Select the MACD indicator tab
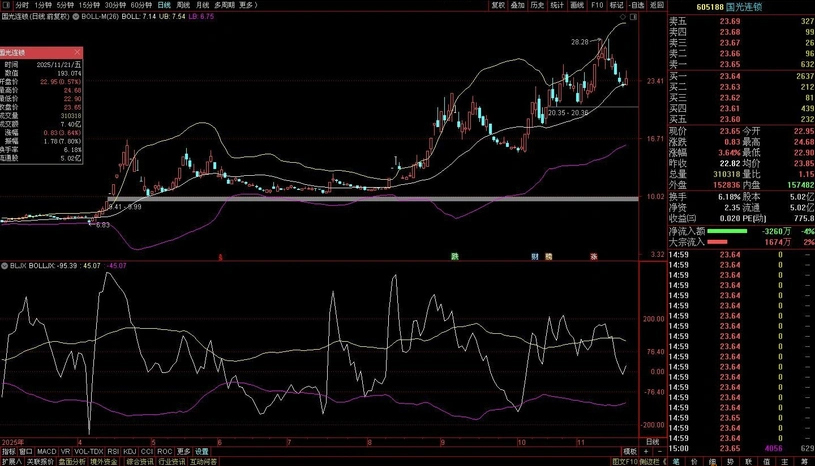The width and height of the screenshot is (815, 466). point(46,451)
